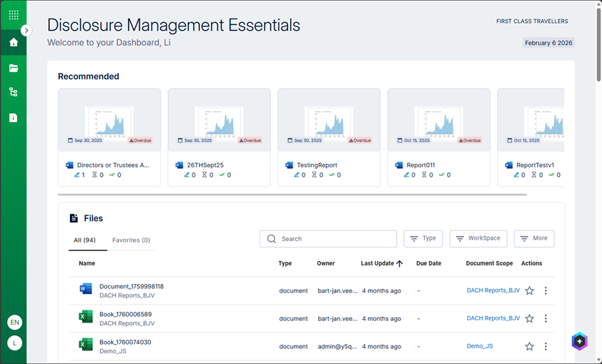This screenshot has width=602, height=364.
Task: Select the file name Book_1760074030
Action: pyautogui.click(x=125, y=342)
